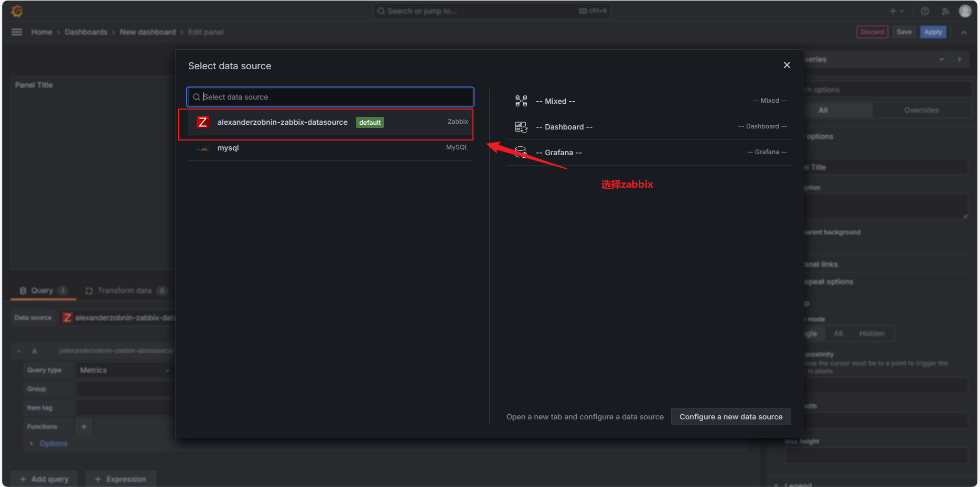Add a function with the plus button

[x=84, y=427]
